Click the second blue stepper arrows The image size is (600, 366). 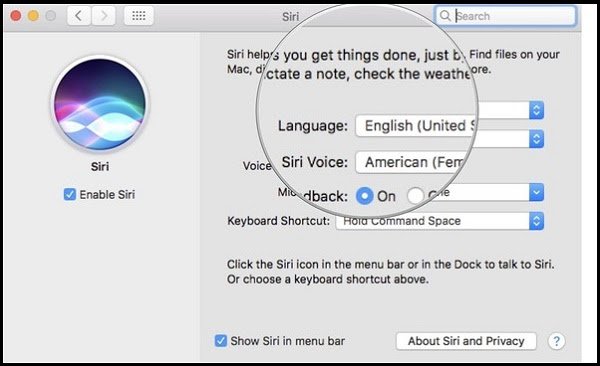coord(536,139)
